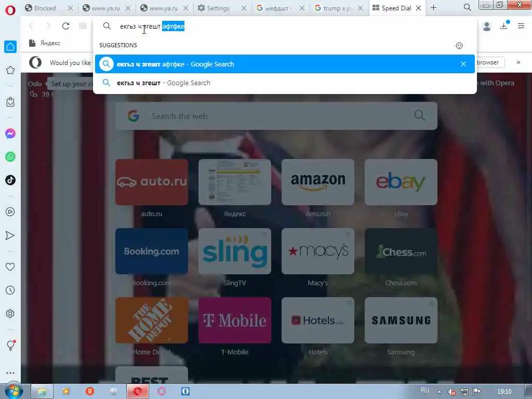Open the Chess.com speed dial tile
Image resolution: width=532 pixels, height=399 pixels.
tap(401, 251)
